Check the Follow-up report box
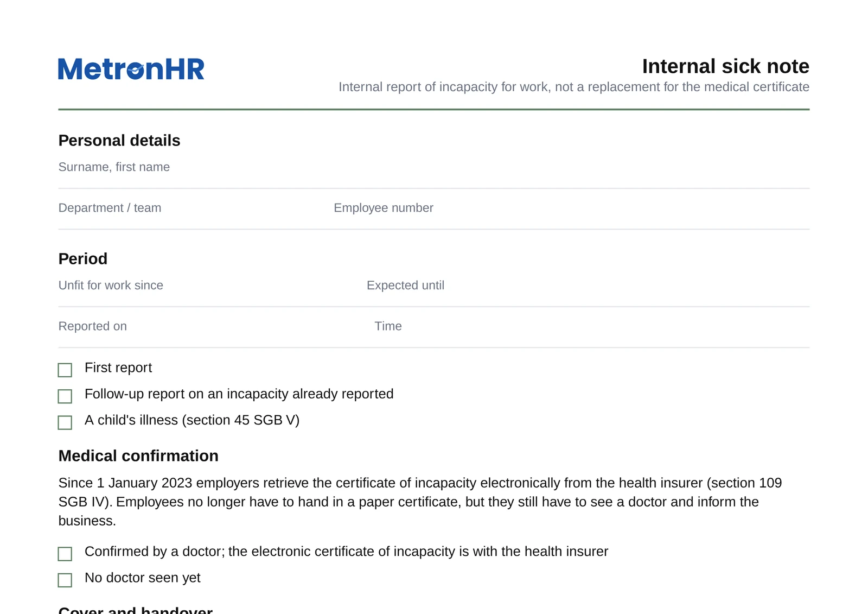The width and height of the screenshot is (868, 614). point(65,396)
